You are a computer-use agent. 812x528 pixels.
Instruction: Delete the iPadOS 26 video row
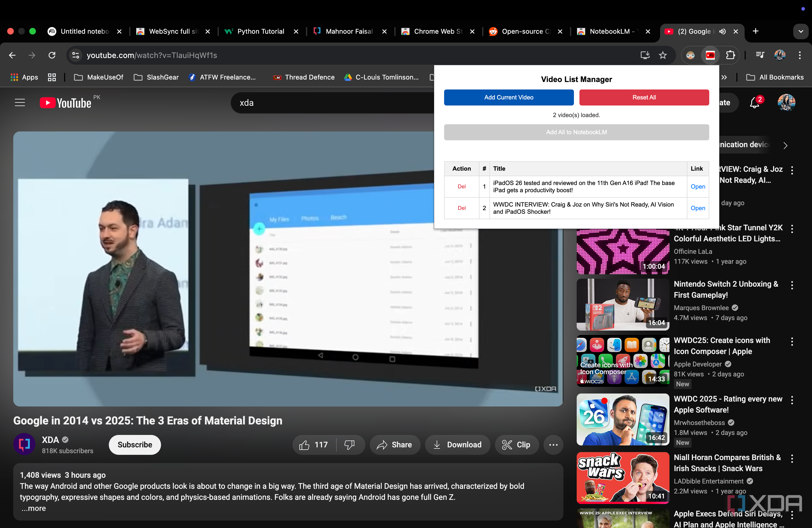[461, 187]
